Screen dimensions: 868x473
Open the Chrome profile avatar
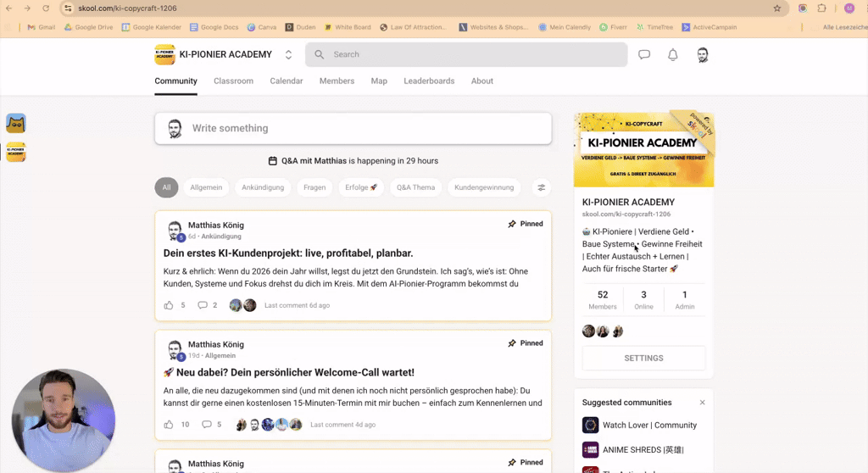[849, 8]
